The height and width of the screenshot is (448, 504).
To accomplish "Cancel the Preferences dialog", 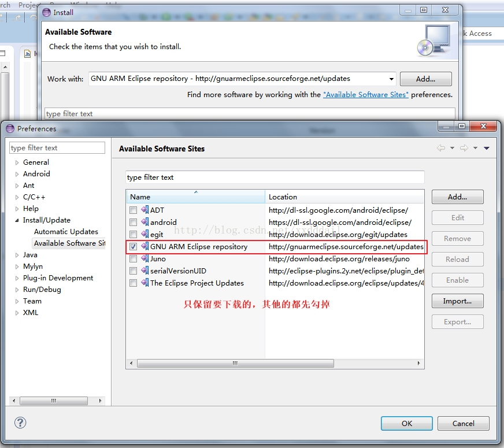I will (463, 423).
